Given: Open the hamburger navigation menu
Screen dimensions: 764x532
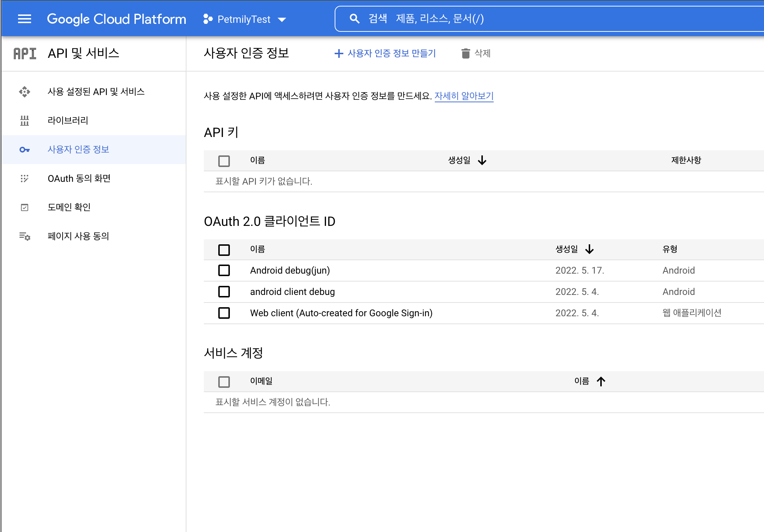Looking at the screenshot, I should [25, 19].
